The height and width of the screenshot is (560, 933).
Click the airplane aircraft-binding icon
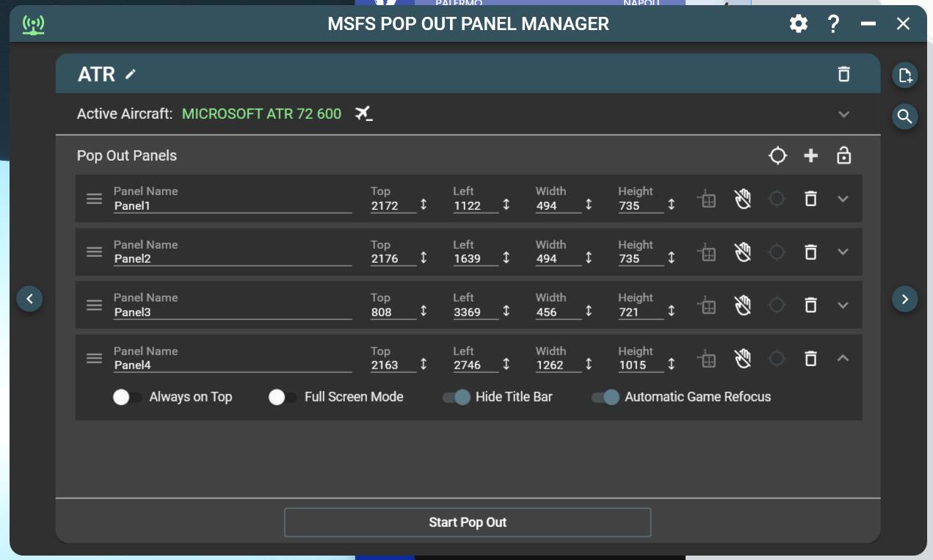(363, 114)
